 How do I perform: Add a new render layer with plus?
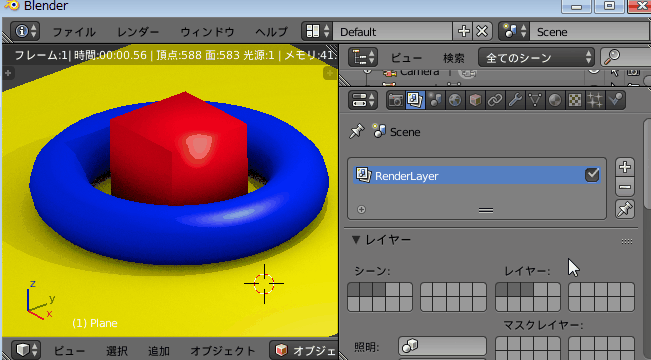pyautogui.click(x=624, y=167)
